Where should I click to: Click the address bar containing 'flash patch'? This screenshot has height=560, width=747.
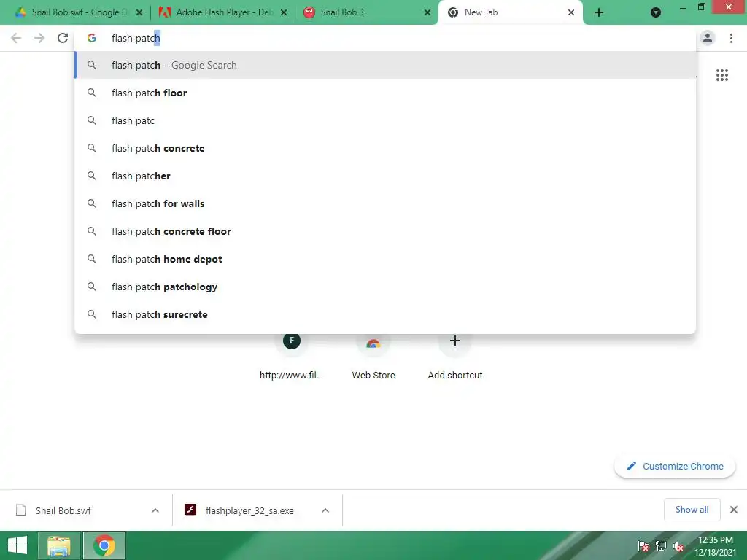pos(385,38)
